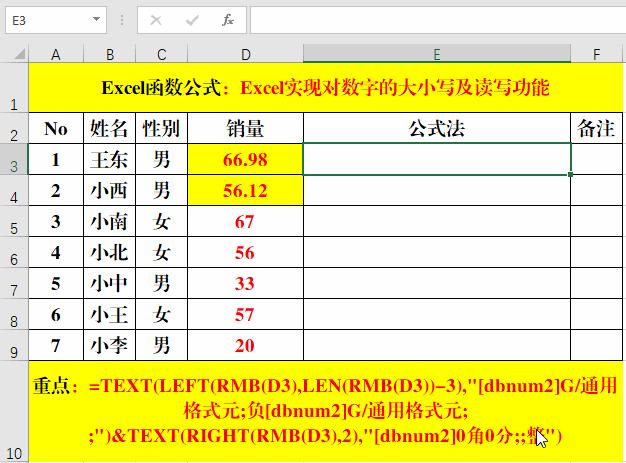Select the yellow title cell in row 1

[x=325, y=87]
